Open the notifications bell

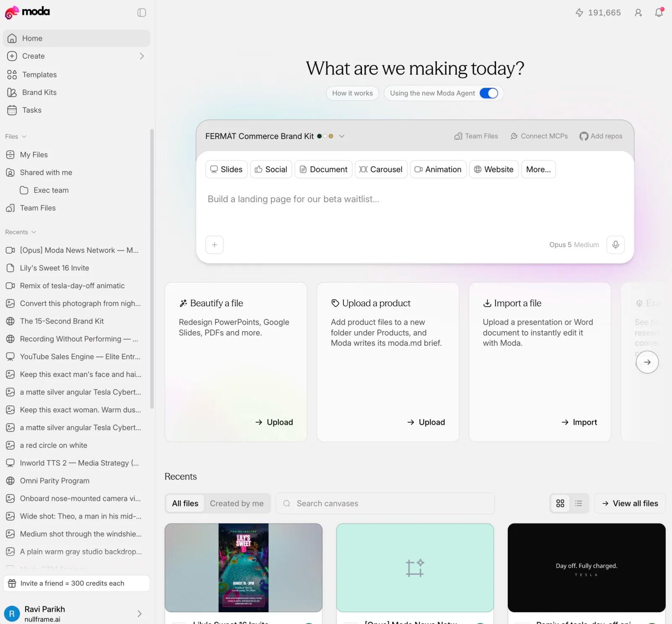(659, 13)
